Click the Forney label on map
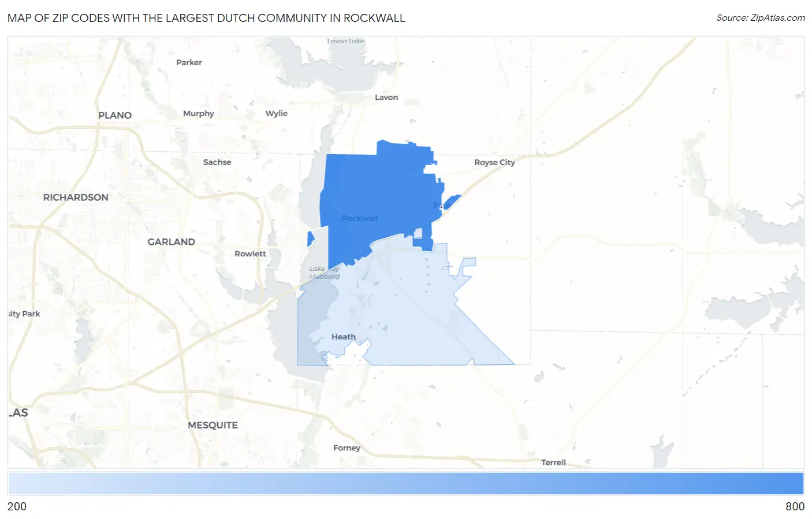The height and width of the screenshot is (519, 812). click(347, 448)
